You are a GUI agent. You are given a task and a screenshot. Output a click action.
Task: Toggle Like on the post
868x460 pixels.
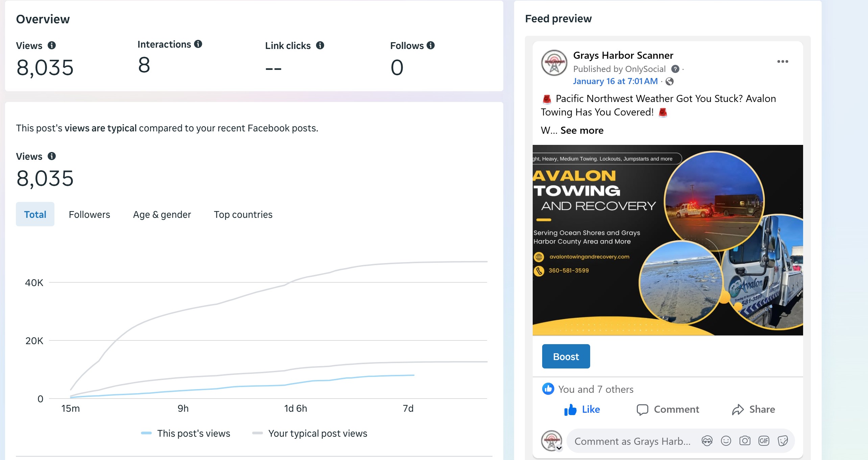pyautogui.click(x=582, y=409)
